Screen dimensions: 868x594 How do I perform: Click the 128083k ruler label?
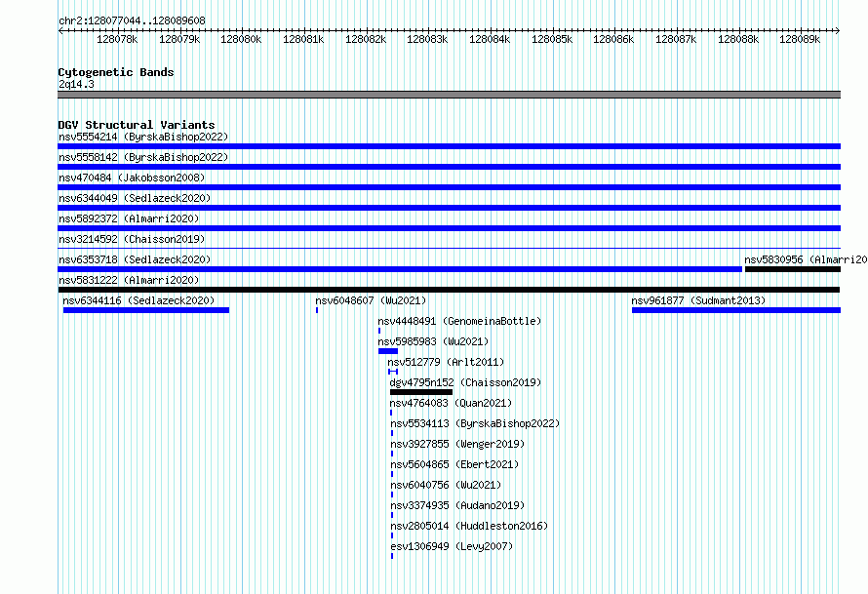point(427,39)
